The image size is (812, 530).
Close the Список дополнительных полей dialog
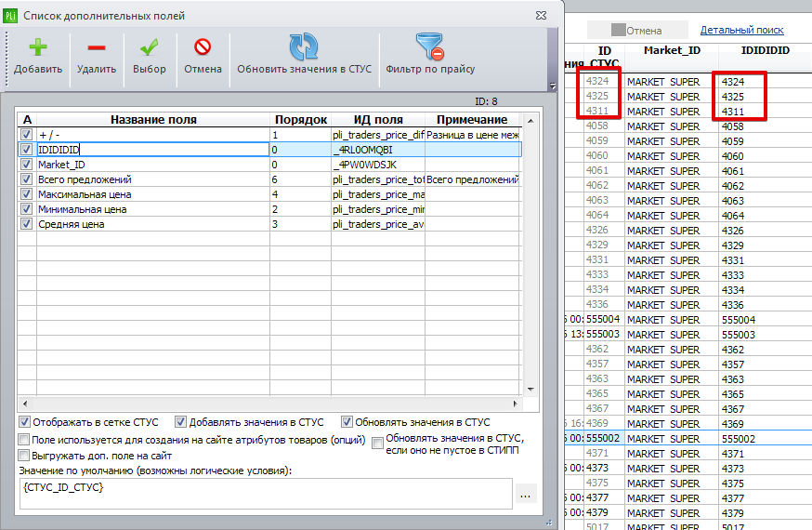pyautogui.click(x=541, y=16)
